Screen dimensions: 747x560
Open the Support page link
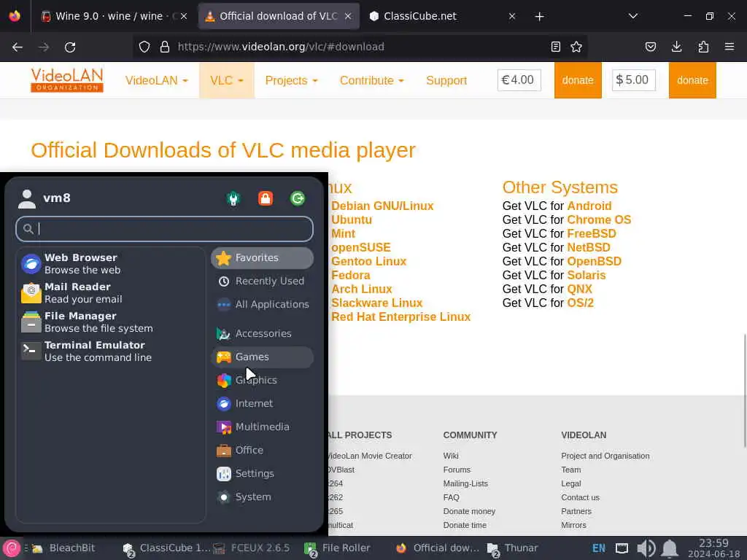click(446, 80)
